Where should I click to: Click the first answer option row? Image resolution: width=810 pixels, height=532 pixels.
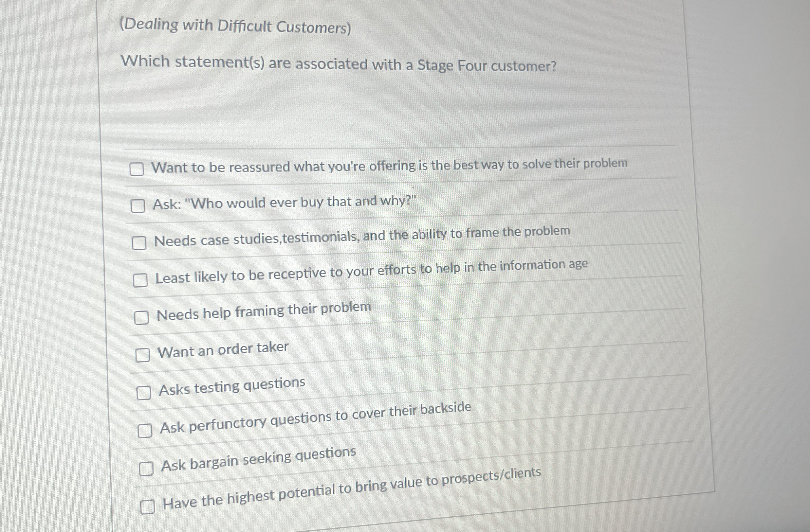[x=388, y=166]
